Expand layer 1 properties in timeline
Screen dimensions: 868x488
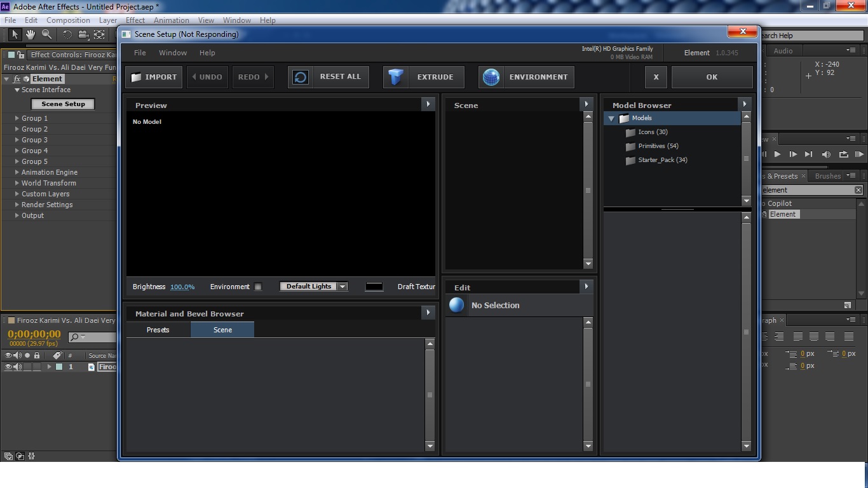pyautogui.click(x=49, y=367)
